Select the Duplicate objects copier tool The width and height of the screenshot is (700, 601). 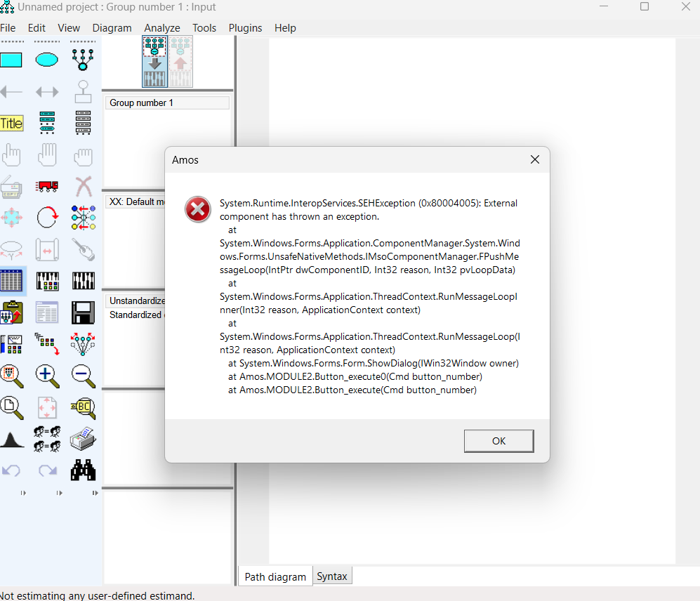click(x=11, y=187)
